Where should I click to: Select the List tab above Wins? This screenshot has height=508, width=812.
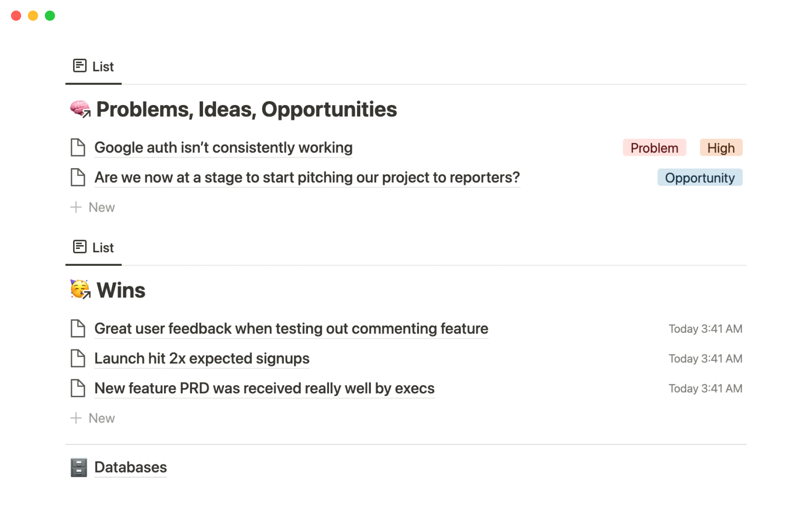(x=93, y=247)
